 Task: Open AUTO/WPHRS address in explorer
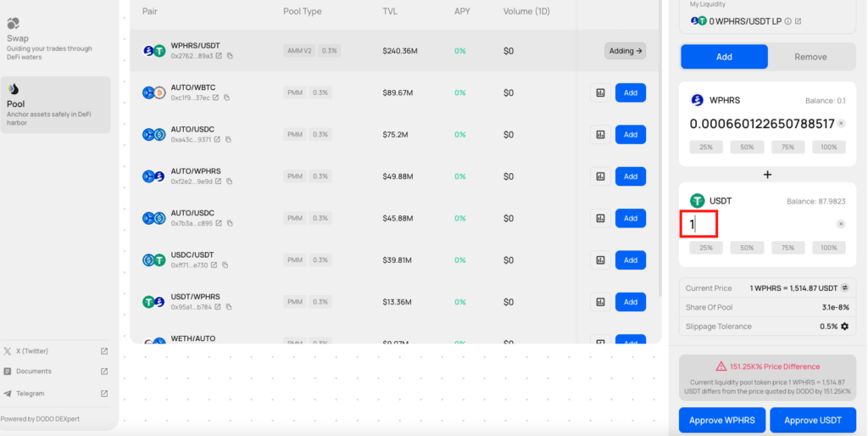(x=219, y=182)
